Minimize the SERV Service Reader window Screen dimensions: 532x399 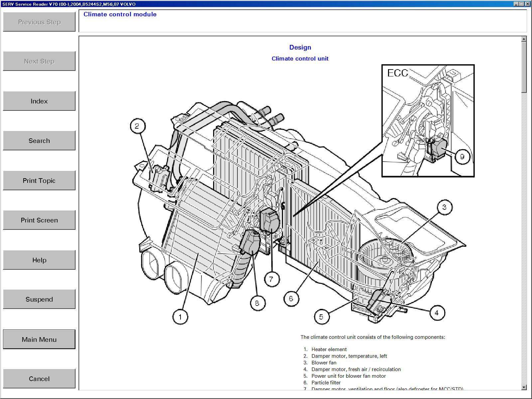pyautogui.click(x=516, y=4)
